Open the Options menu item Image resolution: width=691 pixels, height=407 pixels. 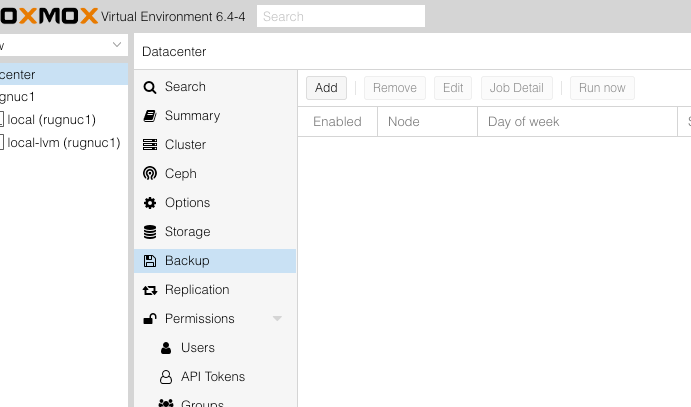pyautogui.click(x=215, y=203)
